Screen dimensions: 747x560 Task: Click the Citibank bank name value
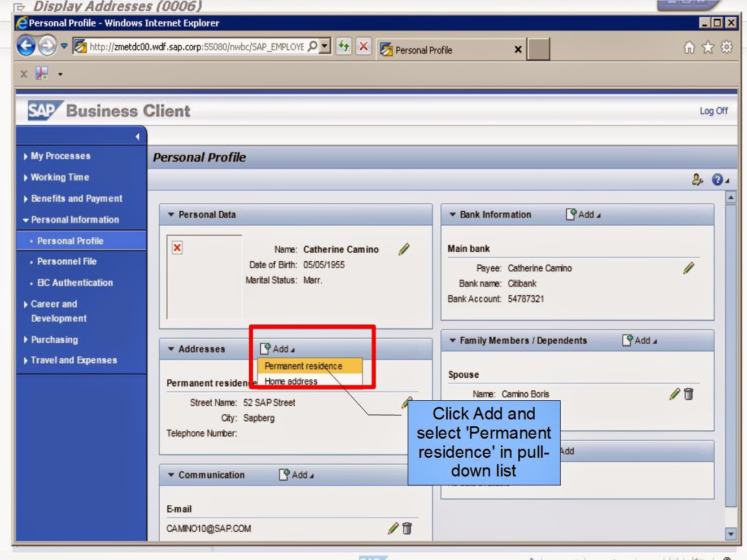click(x=522, y=283)
